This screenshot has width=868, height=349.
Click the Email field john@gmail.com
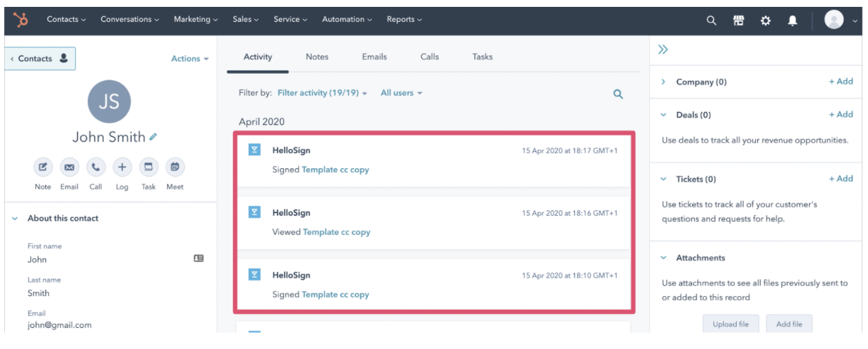click(x=59, y=326)
